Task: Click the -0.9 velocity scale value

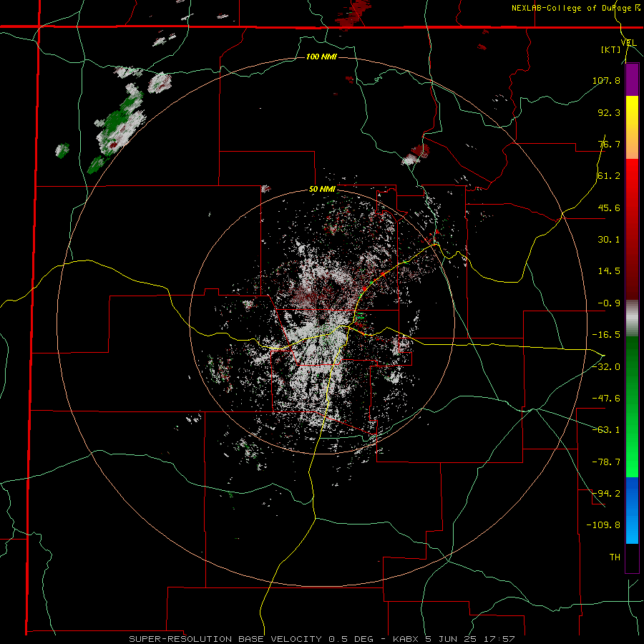Action: point(609,303)
